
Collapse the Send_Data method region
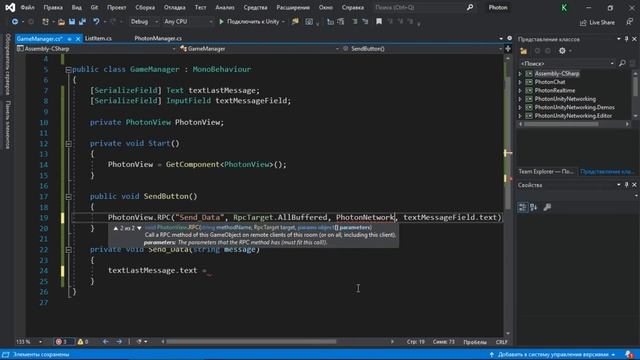click(68, 249)
